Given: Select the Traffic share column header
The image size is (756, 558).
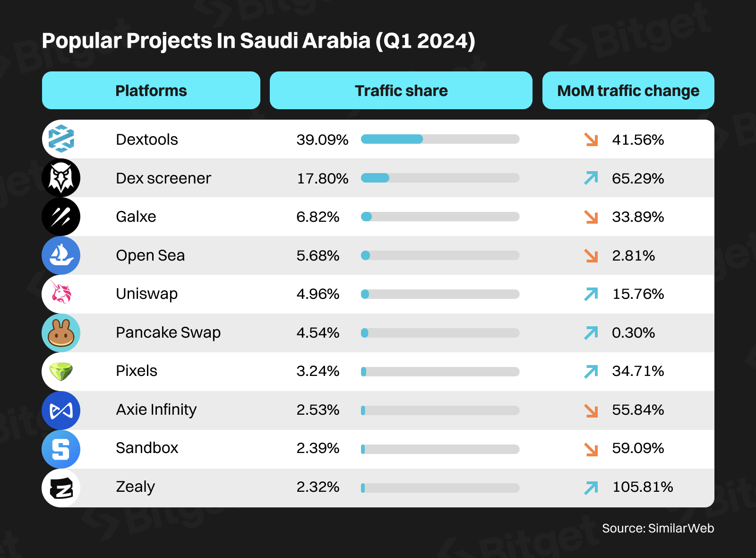Looking at the screenshot, I should pos(401,90).
